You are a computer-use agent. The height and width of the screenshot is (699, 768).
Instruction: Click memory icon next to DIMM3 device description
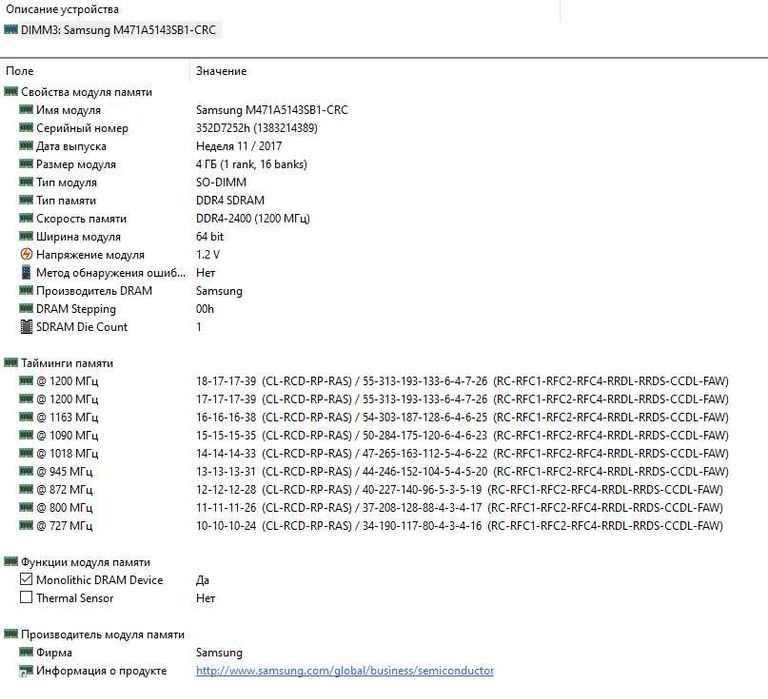click(11, 29)
